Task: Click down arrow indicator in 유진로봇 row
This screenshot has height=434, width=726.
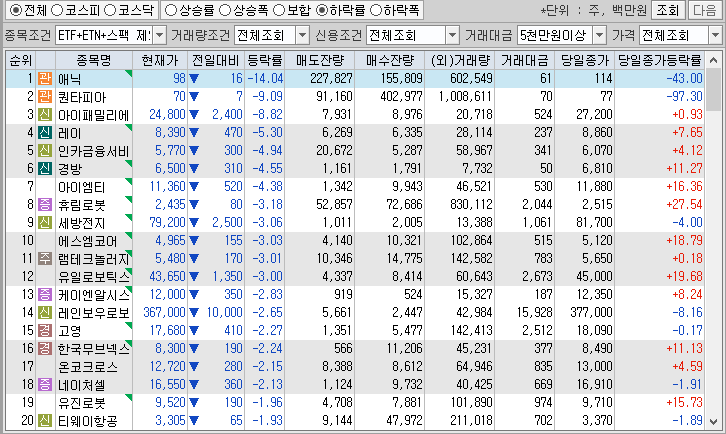Action: [194, 403]
